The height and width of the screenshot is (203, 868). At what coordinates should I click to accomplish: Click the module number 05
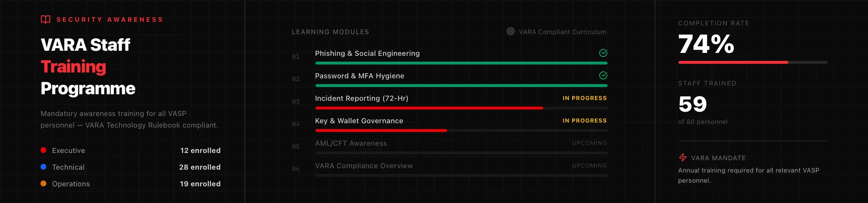click(296, 146)
